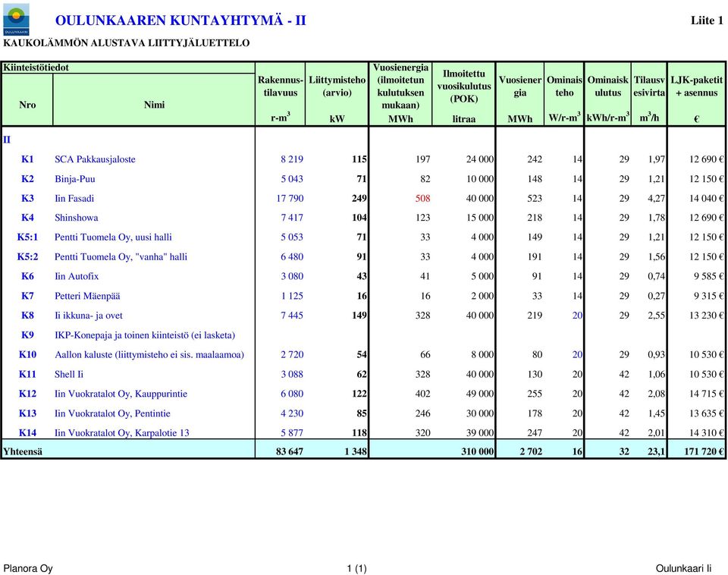Click "Iin Vuokratalot Oy, Karpalotie 13"
Screen dimensions: 728x575
pos(122,433)
